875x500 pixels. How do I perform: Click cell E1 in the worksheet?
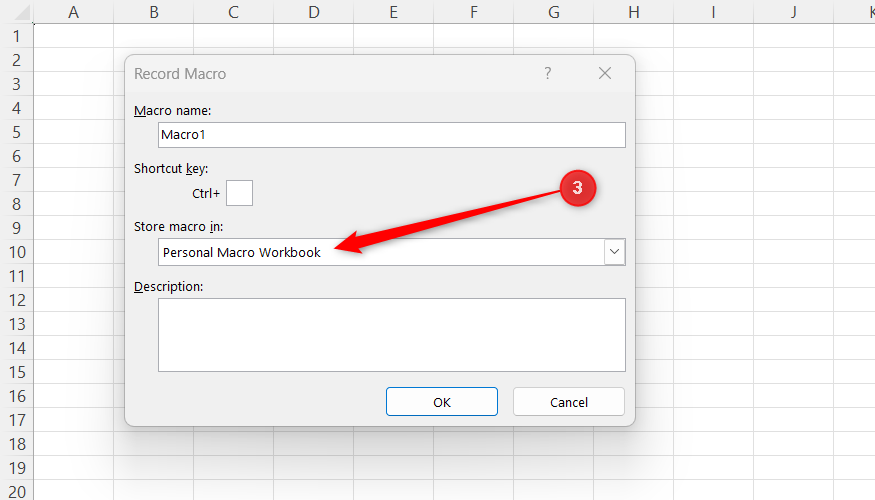[x=393, y=36]
